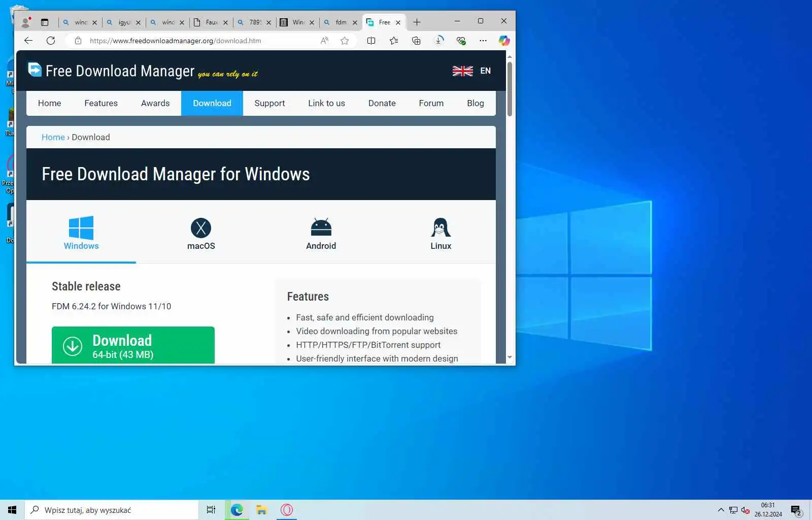
Task: Open the Settings and more ellipsis
Action: 483,41
